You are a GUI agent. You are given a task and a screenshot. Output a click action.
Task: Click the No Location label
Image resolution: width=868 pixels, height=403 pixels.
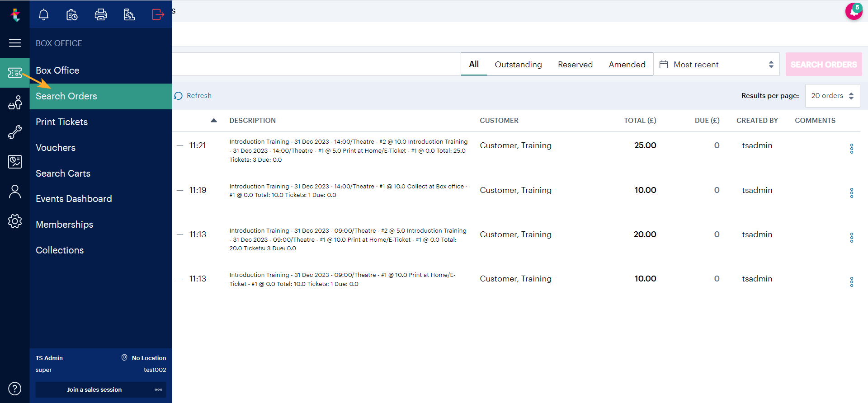[x=149, y=358]
